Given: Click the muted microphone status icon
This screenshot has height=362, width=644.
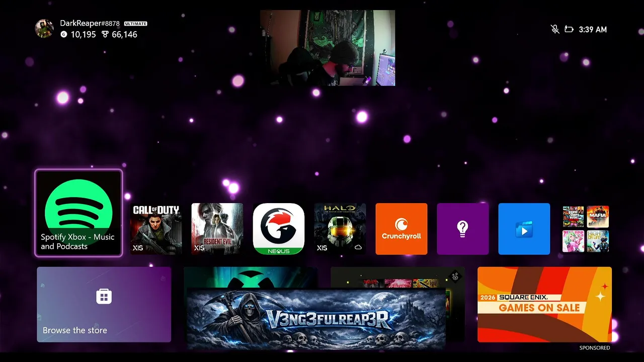Looking at the screenshot, I should [x=555, y=29].
